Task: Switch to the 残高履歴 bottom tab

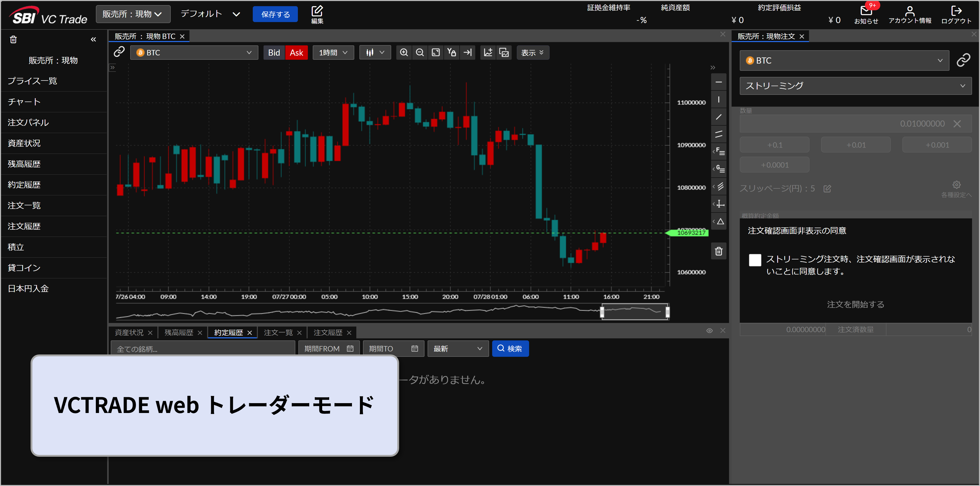Action: [179, 332]
